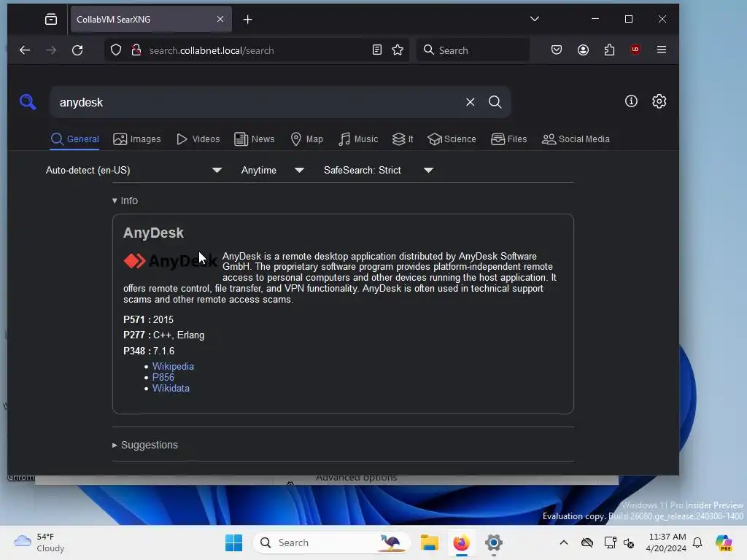This screenshot has height=560, width=747.
Task: Open notifications bell in taskbar
Action: click(x=697, y=542)
